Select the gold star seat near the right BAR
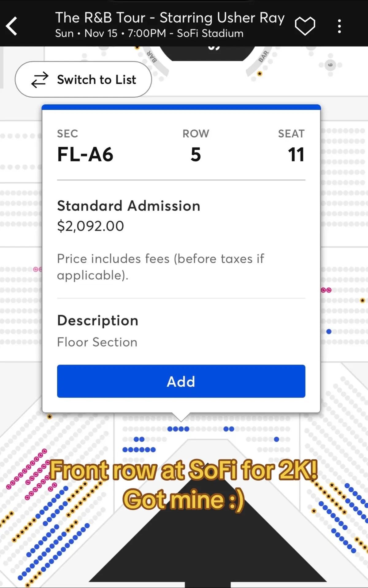 coord(259,74)
